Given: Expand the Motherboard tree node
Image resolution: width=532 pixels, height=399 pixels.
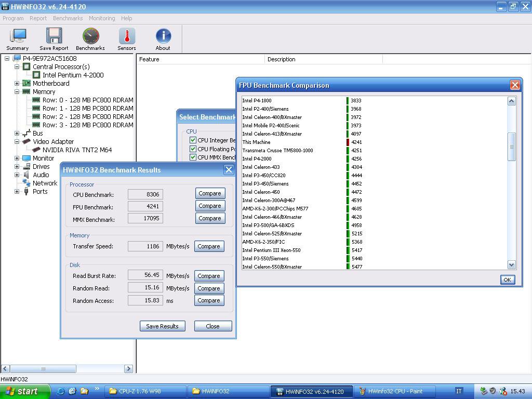Looking at the screenshot, I should click(17, 83).
